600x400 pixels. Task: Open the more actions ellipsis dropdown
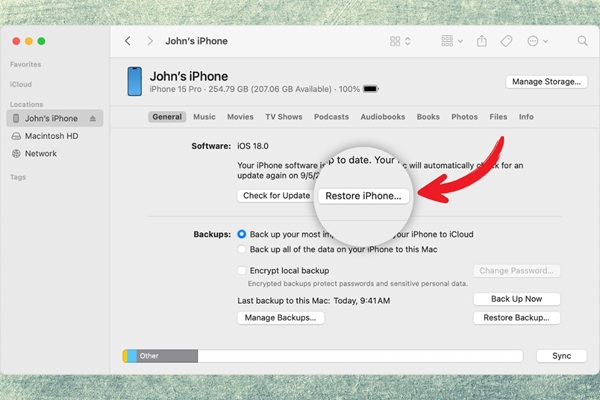[538, 41]
